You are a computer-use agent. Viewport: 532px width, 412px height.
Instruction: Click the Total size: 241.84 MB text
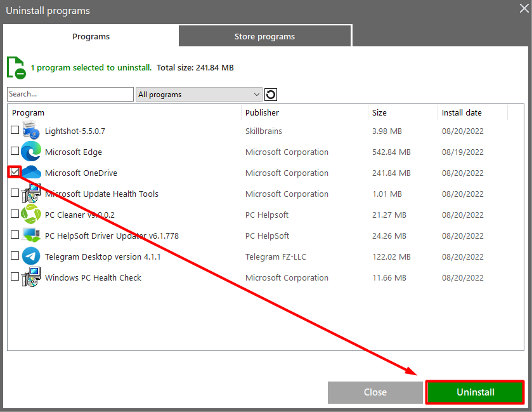[195, 67]
